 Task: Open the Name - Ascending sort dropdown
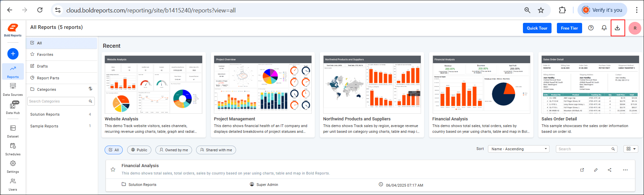click(519, 149)
